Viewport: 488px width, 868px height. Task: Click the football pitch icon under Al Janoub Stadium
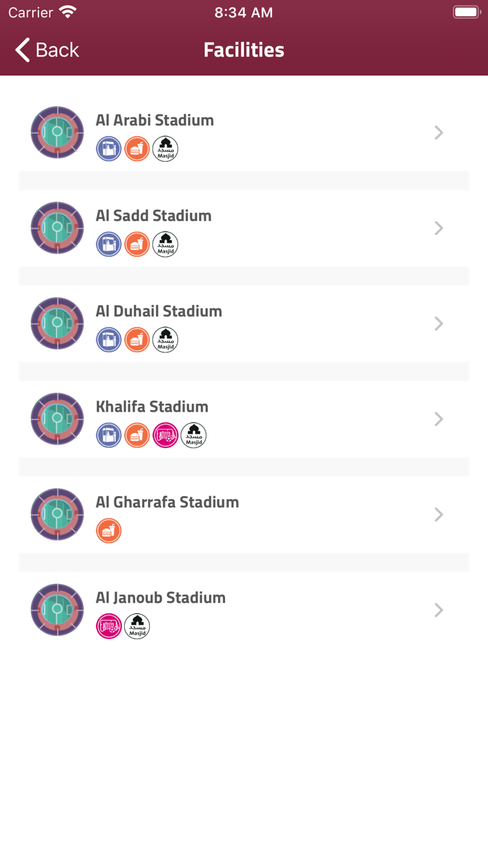pyautogui.click(x=109, y=626)
